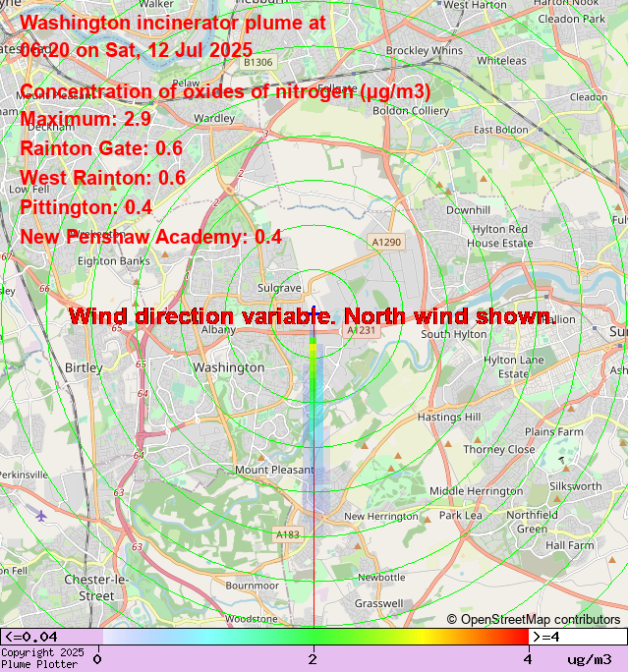Image resolution: width=628 pixels, height=672 pixels.
Task: Click the 'Eighton Banks' place label
Action: coord(114,261)
